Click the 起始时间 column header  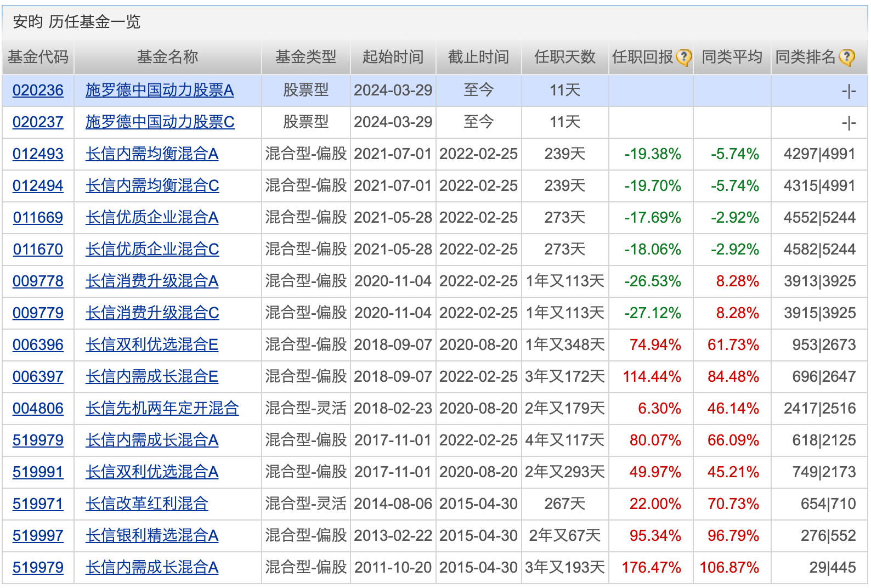[x=393, y=57]
